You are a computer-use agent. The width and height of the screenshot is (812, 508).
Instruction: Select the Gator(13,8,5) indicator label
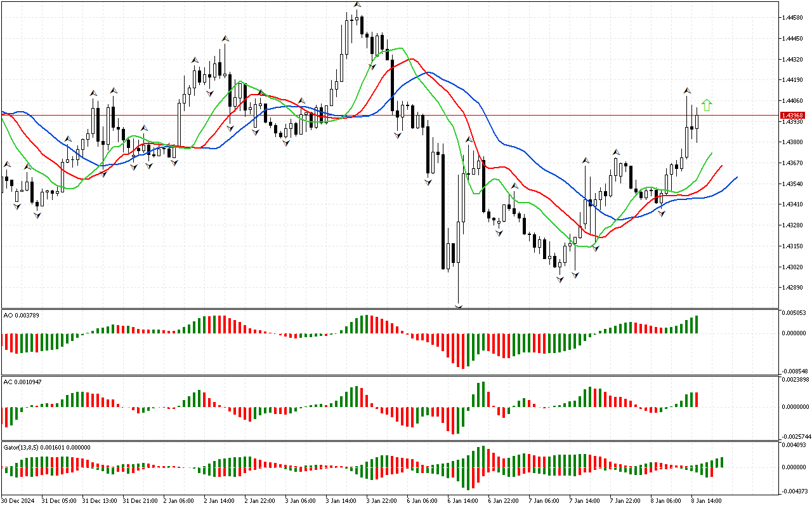coord(47,447)
